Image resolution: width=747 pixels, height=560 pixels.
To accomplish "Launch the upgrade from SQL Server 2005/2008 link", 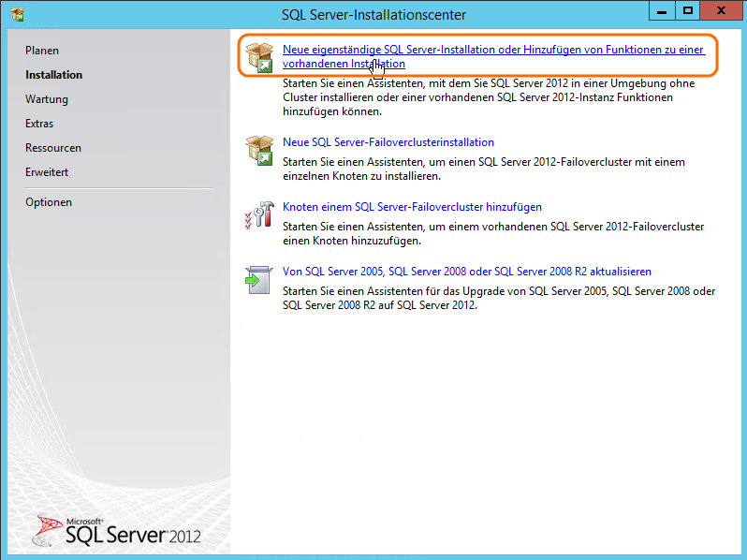I will click(x=466, y=272).
